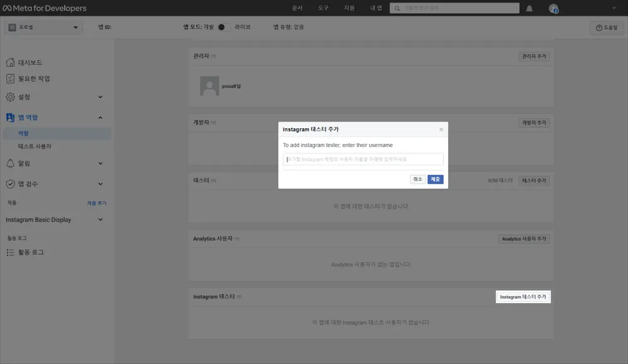
Task: Close the Instagram 테스터 추가 dialog
Action: (x=441, y=130)
